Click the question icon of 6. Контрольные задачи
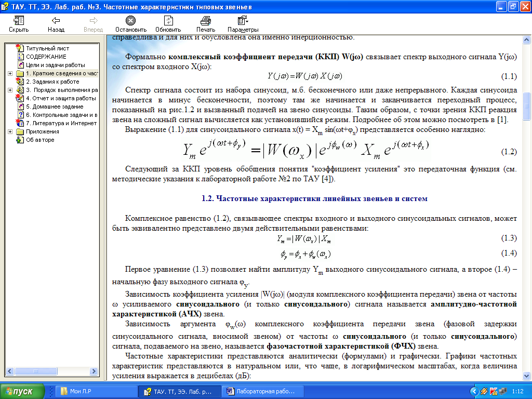Screen dimensions: 532x399 click(21, 115)
